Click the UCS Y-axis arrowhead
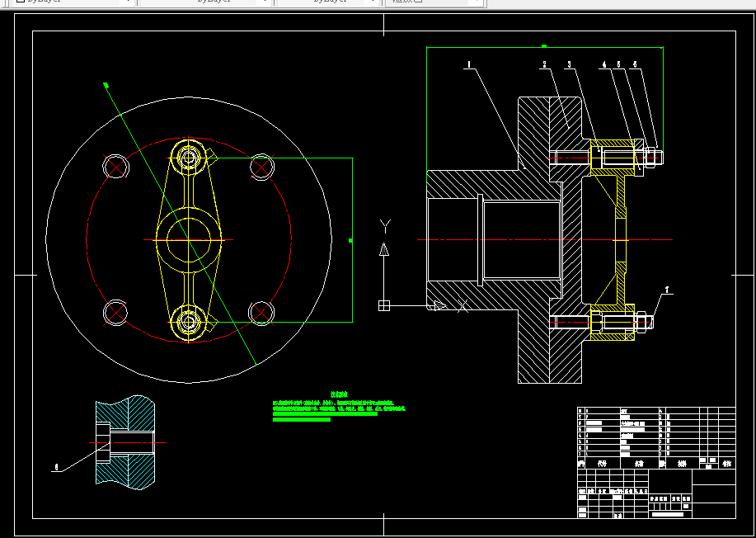This screenshot has width=756, height=538. point(384,248)
